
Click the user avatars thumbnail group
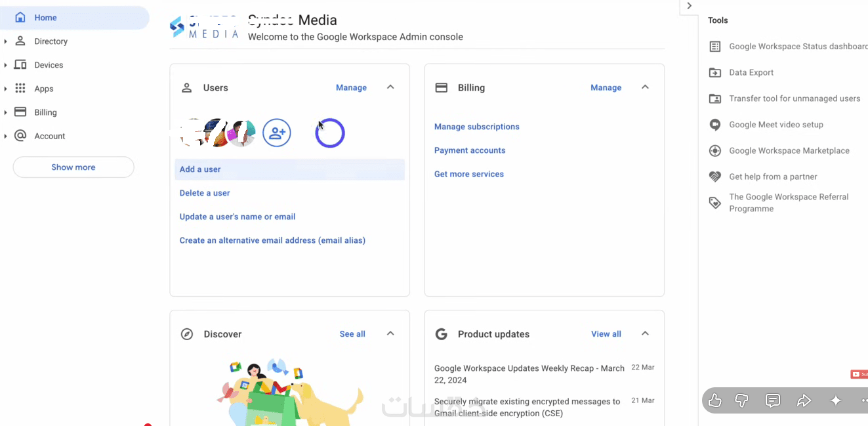(x=218, y=133)
